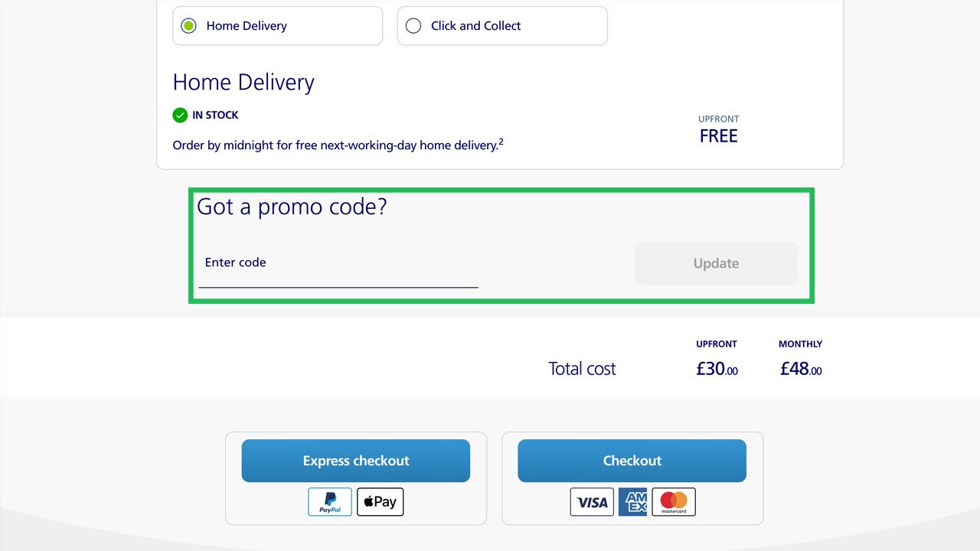980x551 pixels.
Task: Click the FREE upfront delivery price
Action: (718, 136)
